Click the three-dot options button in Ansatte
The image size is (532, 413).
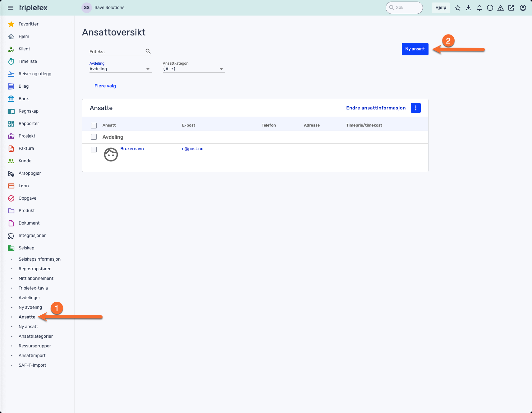415,108
